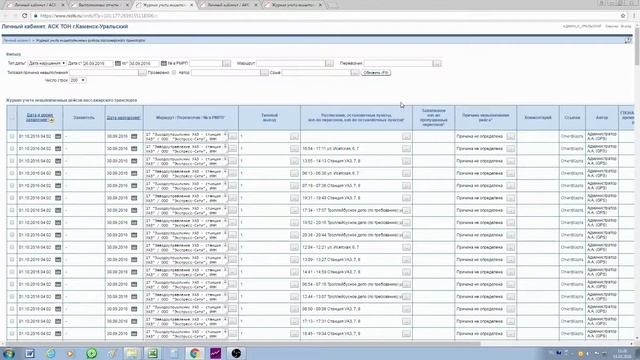Check the row with schedule 12:04 - 12:21

pos(12,247)
